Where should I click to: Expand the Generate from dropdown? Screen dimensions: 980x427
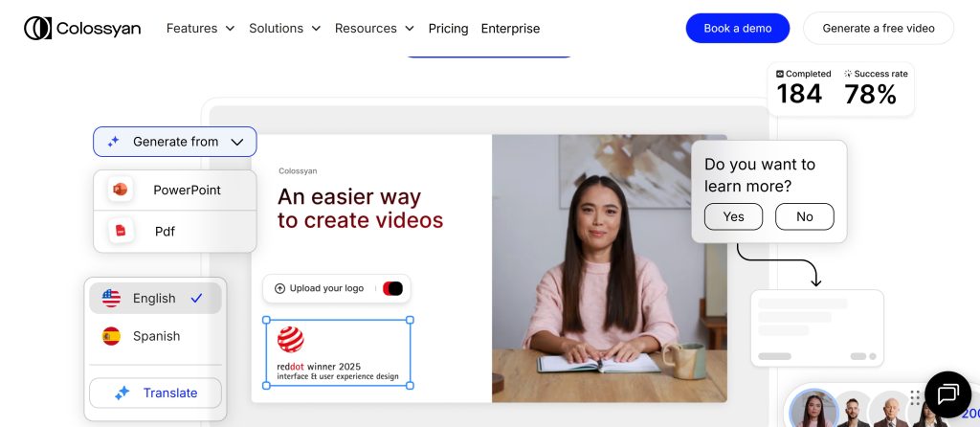tap(175, 142)
